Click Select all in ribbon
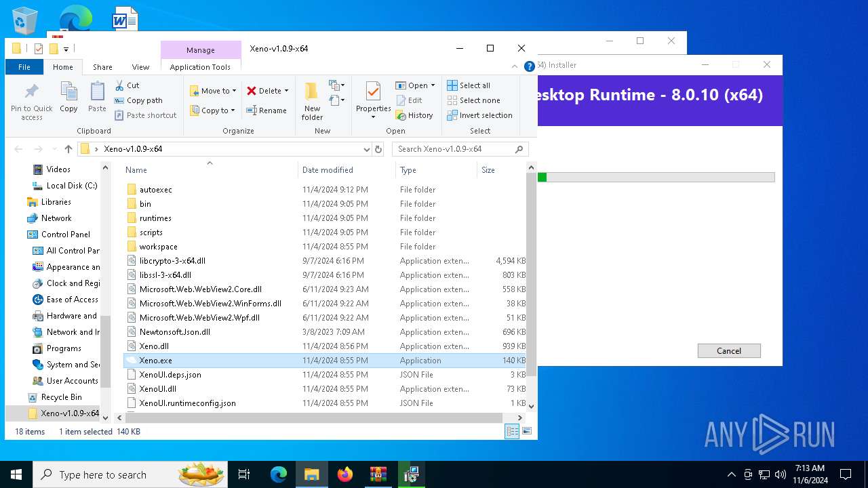Screen dimensions: 868x488 [469, 85]
